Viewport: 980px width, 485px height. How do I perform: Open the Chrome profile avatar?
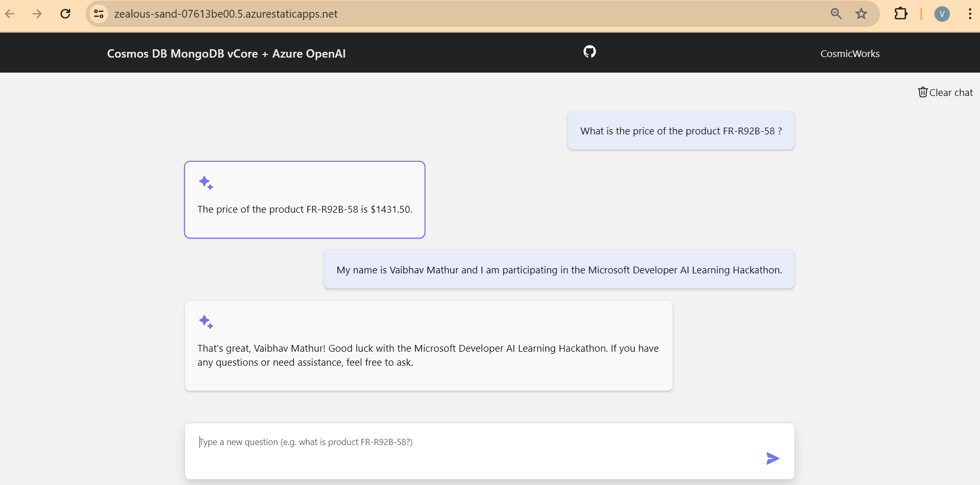tap(942, 14)
